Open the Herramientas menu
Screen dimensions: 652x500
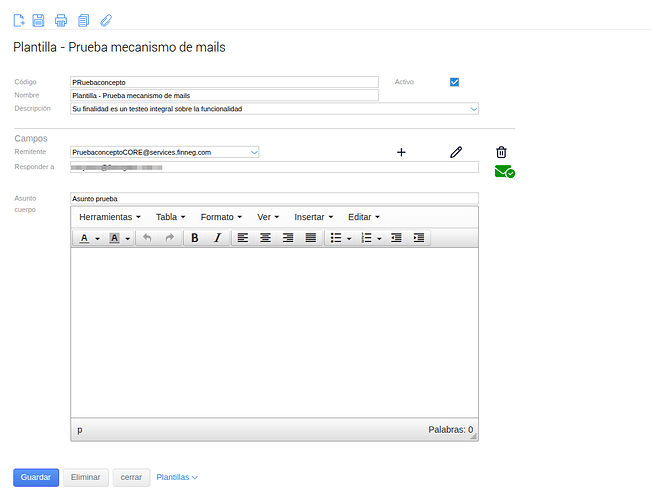[110, 217]
